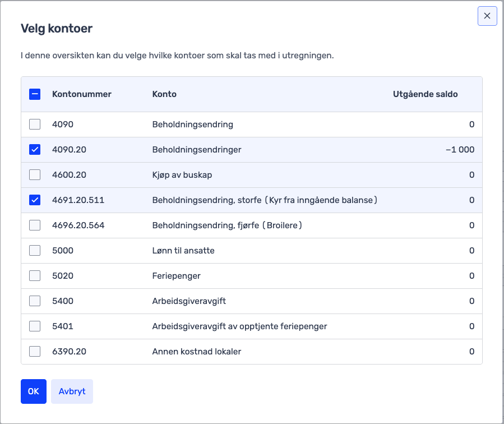Tick the 5000 Lønn til ansatte checkbox

35,251
